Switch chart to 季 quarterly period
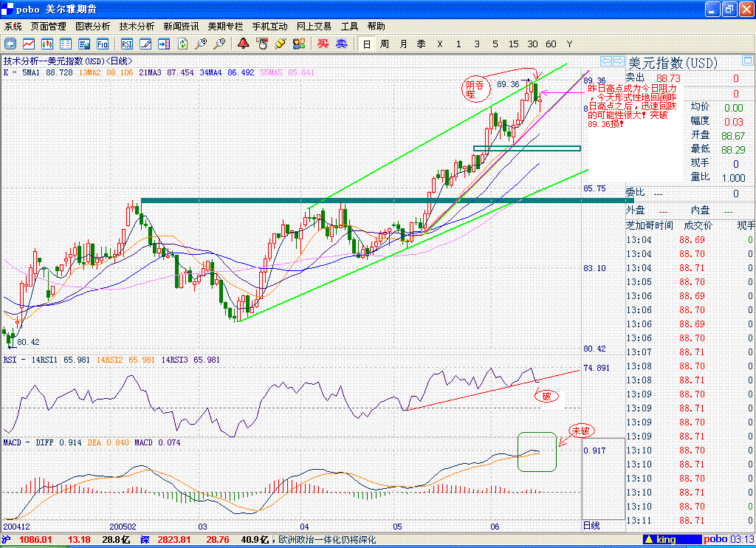 tap(422, 44)
